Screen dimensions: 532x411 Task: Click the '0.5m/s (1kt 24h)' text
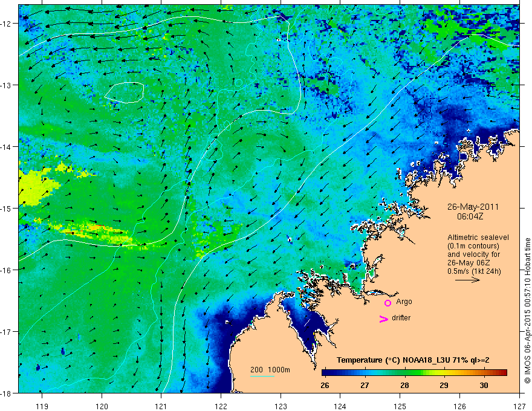tap(474, 271)
